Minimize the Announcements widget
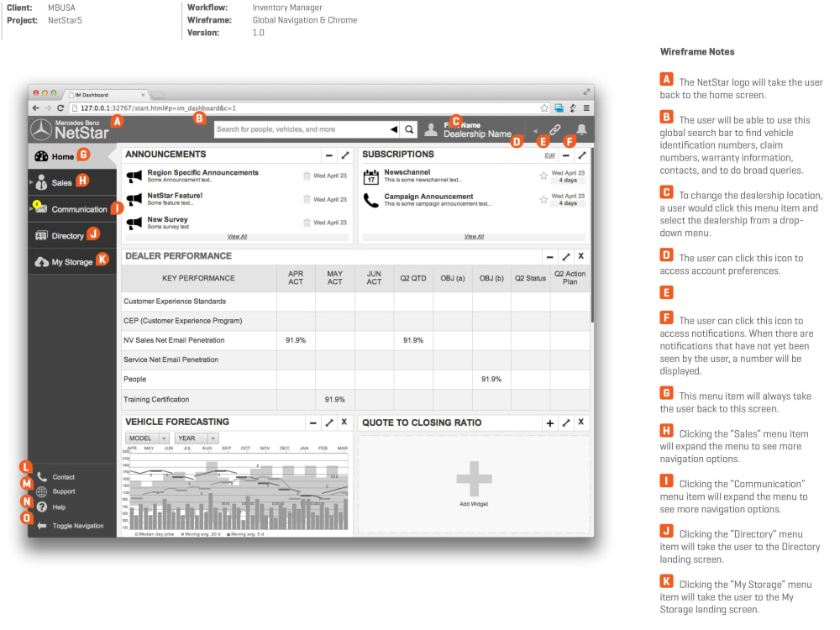840x630 pixels. coord(329,155)
